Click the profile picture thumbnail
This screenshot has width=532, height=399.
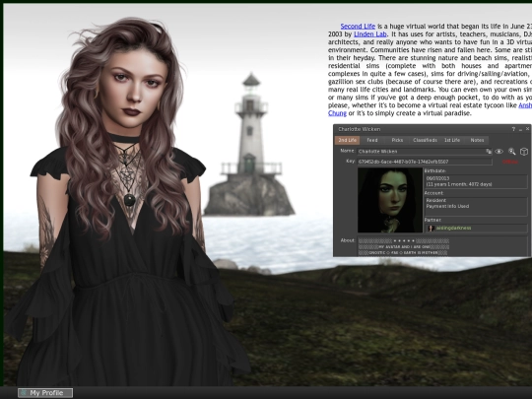click(x=390, y=200)
